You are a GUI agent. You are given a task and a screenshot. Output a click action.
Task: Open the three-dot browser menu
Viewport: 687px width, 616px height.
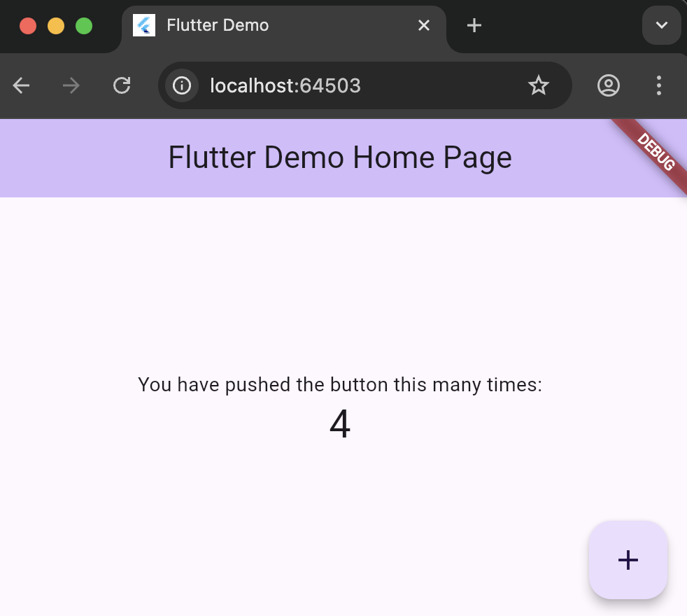pyautogui.click(x=658, y=85)
